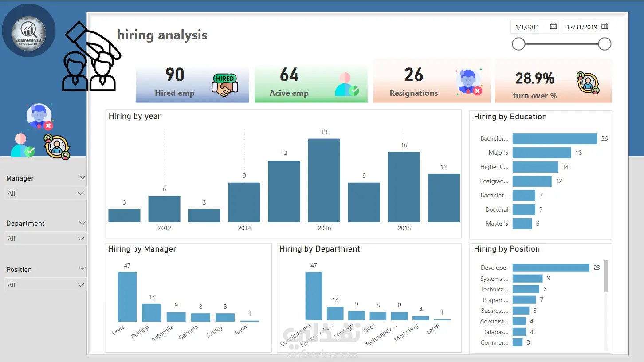The image size is (644, 362).
Task: Open the start date calendar picker
Action: point(554,27)
